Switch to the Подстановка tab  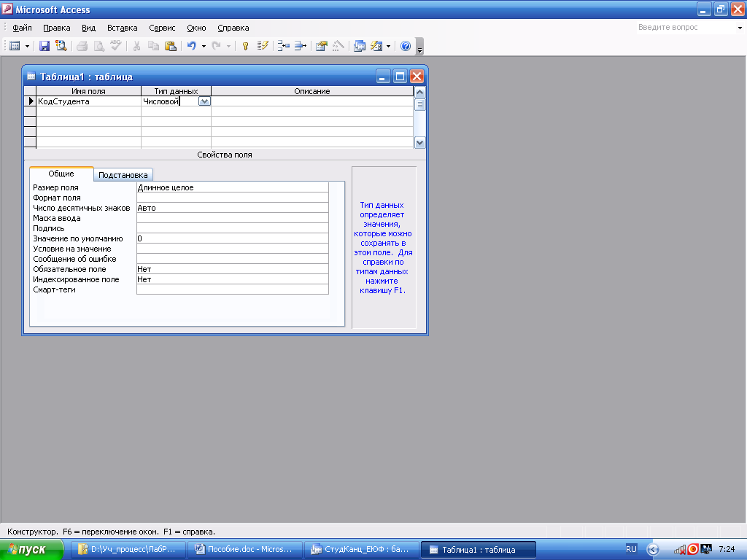[123, 175]
